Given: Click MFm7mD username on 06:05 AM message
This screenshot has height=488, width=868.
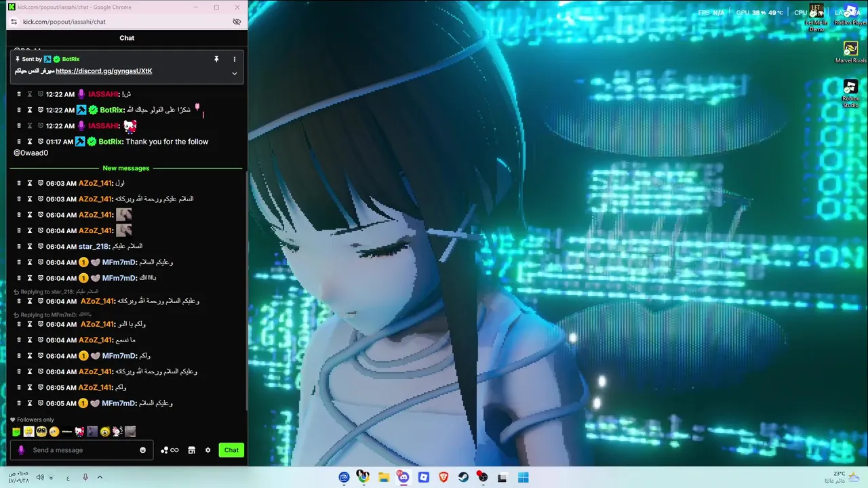Looking at the screenshot, I should click(119, 403).
